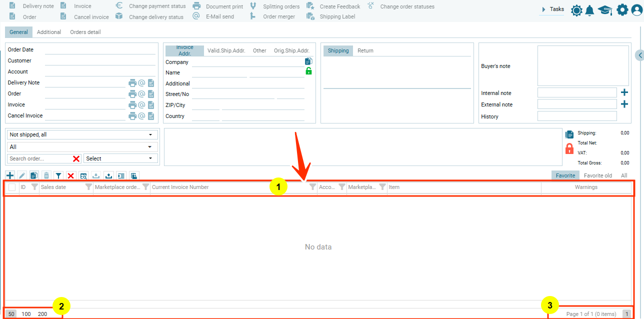The image size is (644, 319).
Task: Click the printer icon beside Delivery Note
Action: [x=132, y=83]
